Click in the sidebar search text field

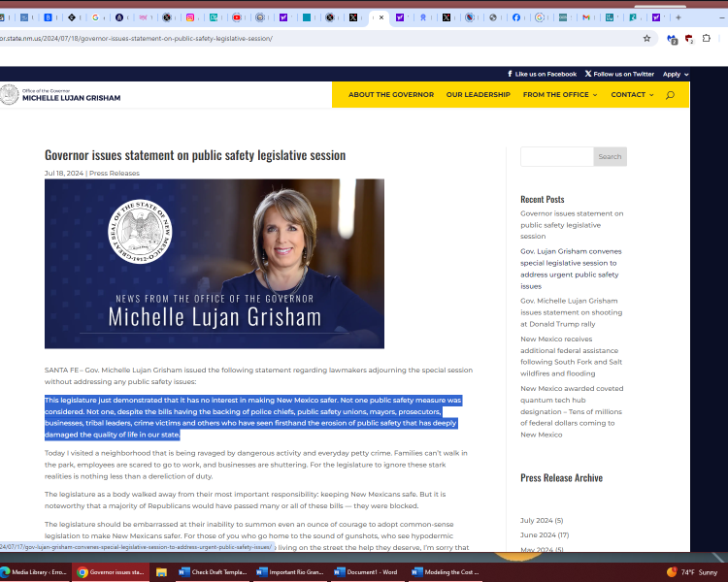556,156
